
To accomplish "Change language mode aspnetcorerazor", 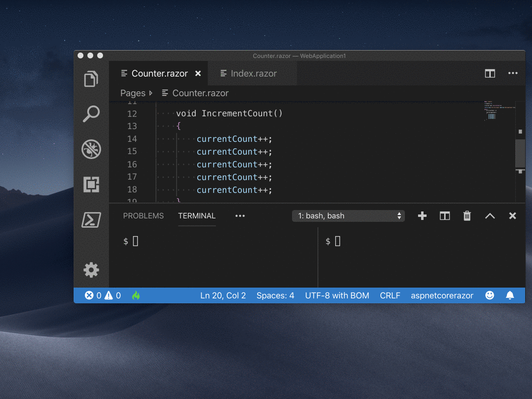I will pos(442,295).
